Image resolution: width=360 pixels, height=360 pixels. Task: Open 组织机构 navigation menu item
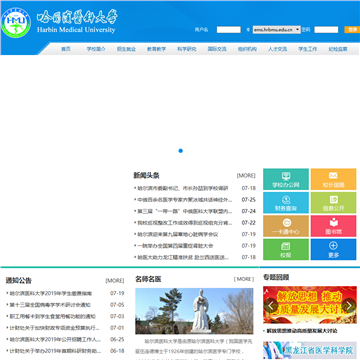pyautogui.click(x=247, y=49)
